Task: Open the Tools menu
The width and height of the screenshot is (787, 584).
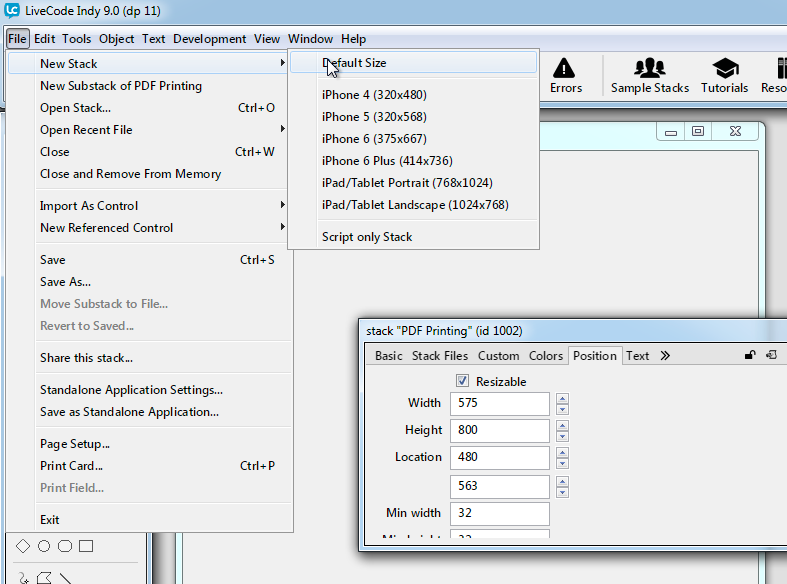Action: point(76,39)
